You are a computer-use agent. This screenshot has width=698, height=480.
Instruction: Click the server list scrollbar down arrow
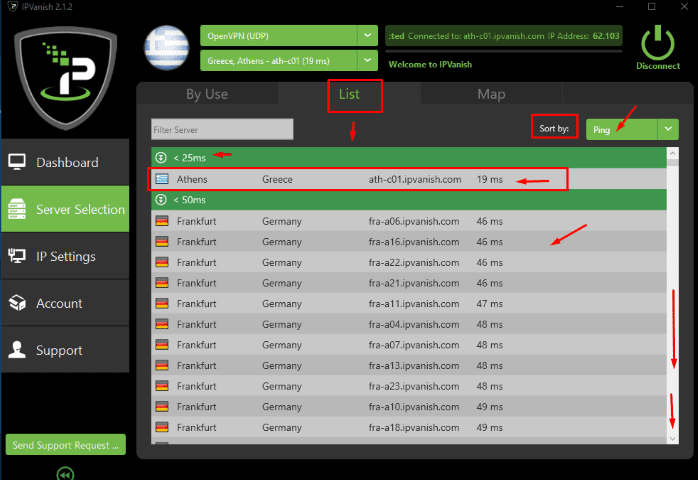point(672,439)
